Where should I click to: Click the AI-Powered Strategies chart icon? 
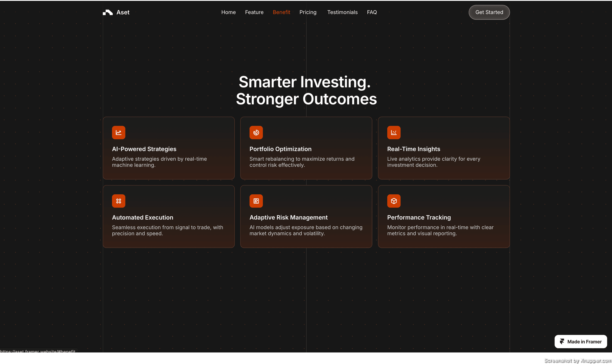tap(118, 132)
